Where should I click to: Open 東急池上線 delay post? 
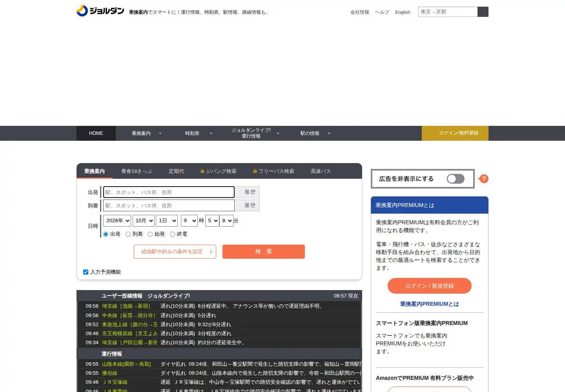click(x=129, y=325)
